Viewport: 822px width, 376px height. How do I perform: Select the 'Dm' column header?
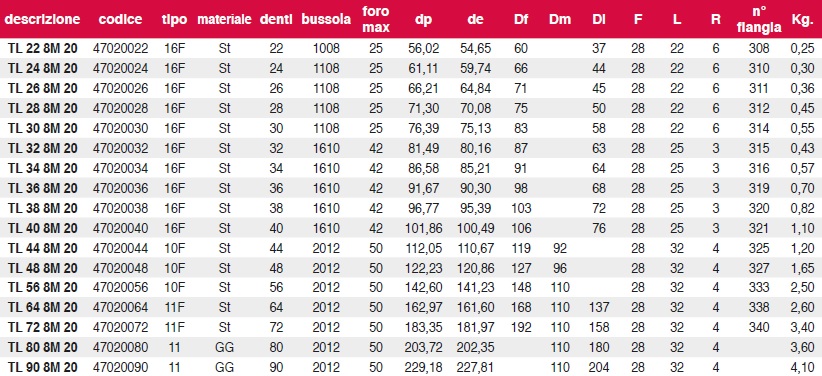coord(560,20)
